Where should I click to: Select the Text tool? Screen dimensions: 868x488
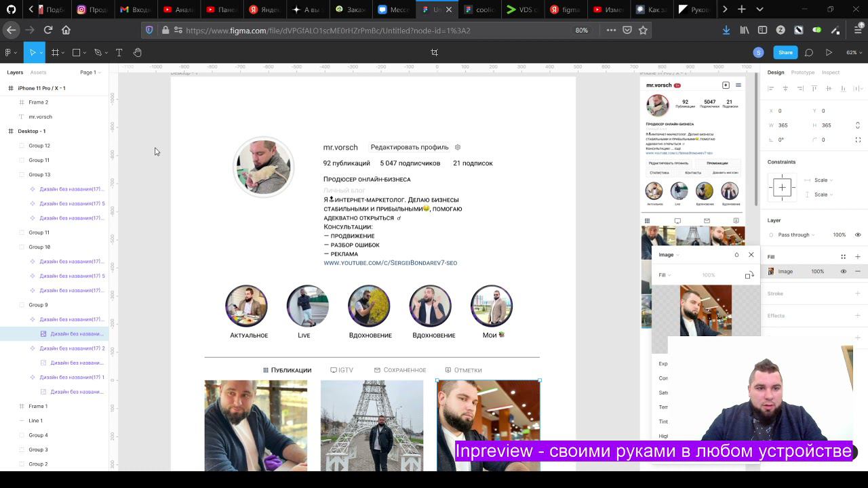tap(119, 52)
